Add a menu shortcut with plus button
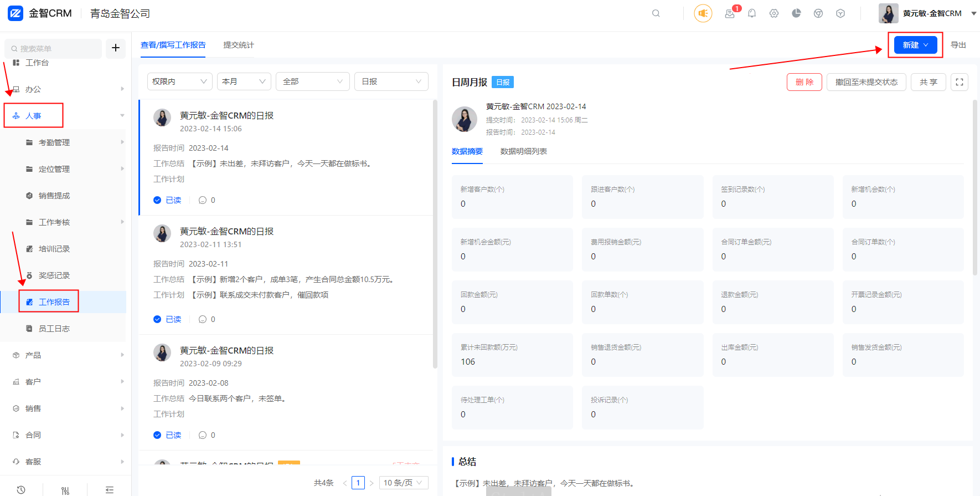Screen dimensions: 980x496 [116, 48]
